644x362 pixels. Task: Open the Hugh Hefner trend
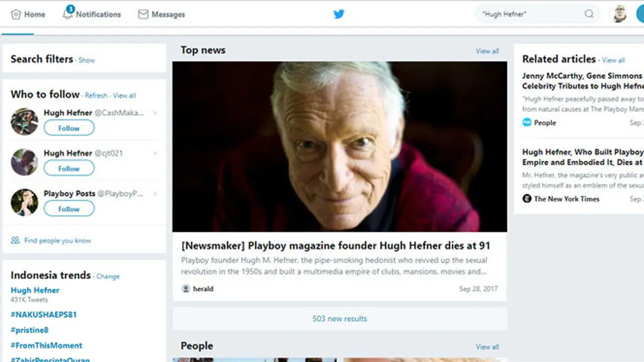click(x=35, y=290)
